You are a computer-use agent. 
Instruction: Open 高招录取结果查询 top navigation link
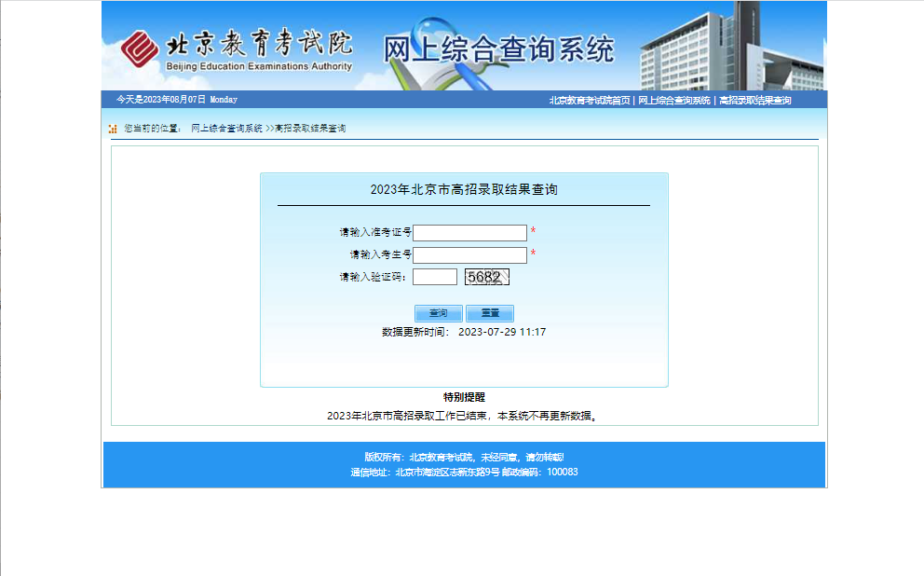pyautogui.click(x=754, y=101)
